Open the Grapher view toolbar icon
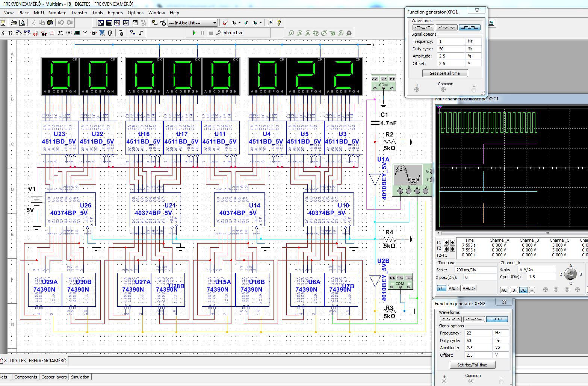 [126, 23]
